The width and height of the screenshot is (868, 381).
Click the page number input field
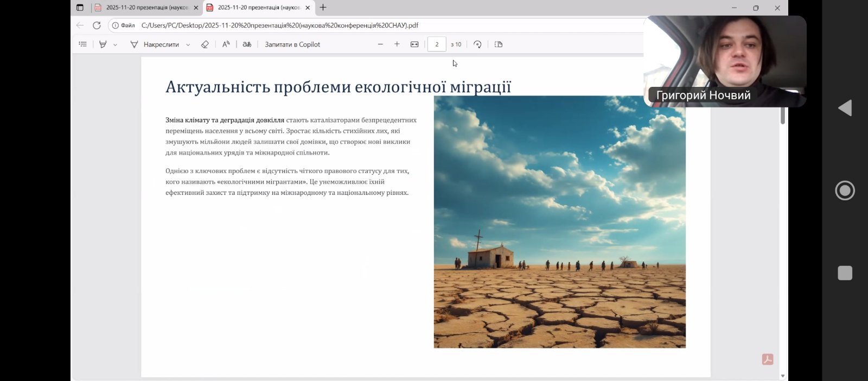(x=437, y=45)
